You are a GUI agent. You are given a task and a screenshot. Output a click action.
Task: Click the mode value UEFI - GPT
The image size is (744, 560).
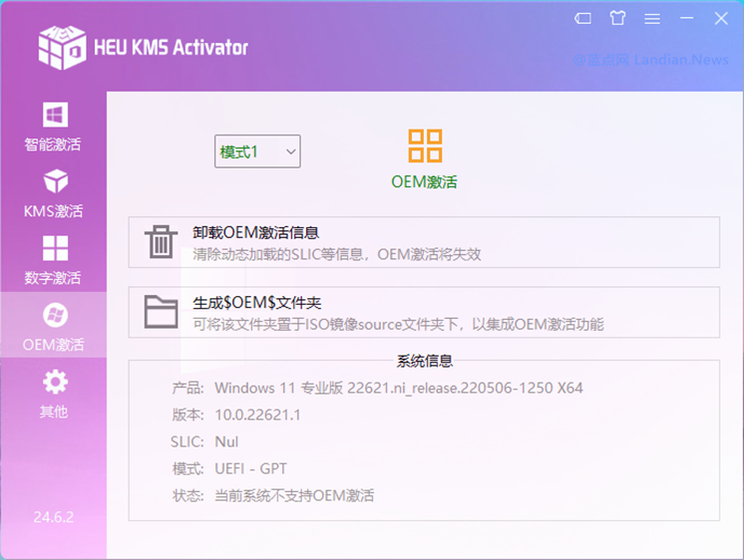pyautogui.click(x=250, y=469)
